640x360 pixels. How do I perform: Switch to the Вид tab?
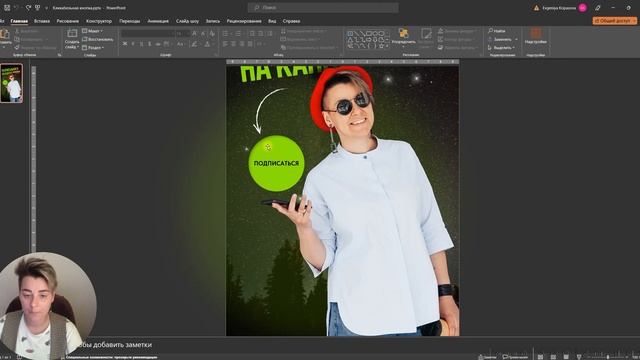click(x=272, y=21)
